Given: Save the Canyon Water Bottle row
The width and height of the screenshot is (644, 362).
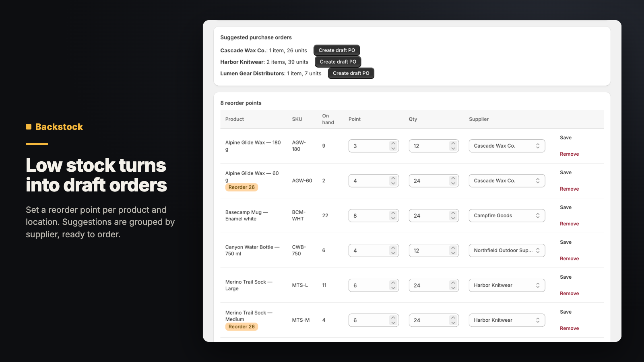Looking at the screenshot, I should pyautogui.click(x=566, y=242).
